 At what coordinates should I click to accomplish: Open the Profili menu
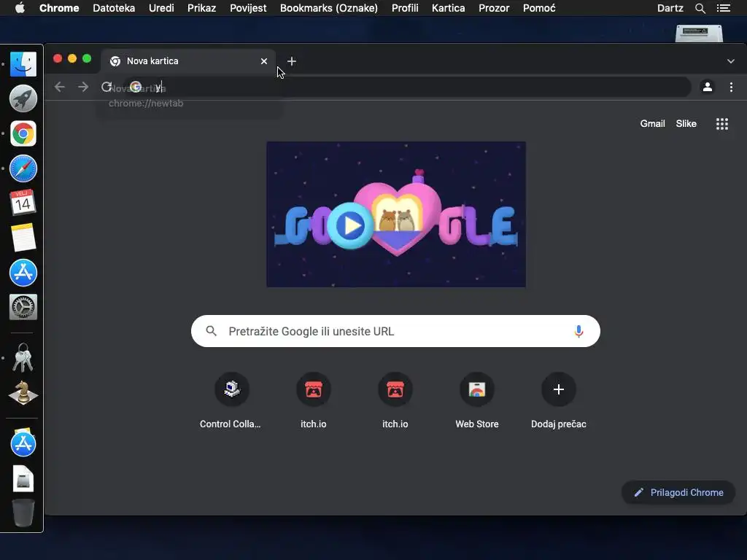click(x=405, y=8)
